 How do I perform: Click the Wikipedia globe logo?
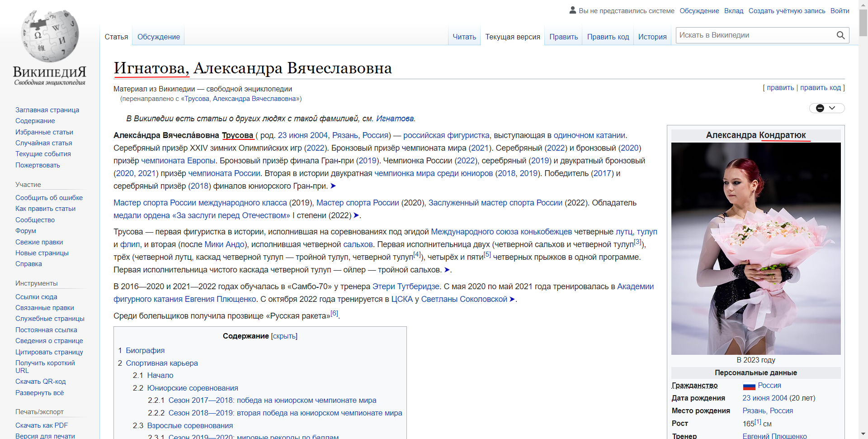50,37
